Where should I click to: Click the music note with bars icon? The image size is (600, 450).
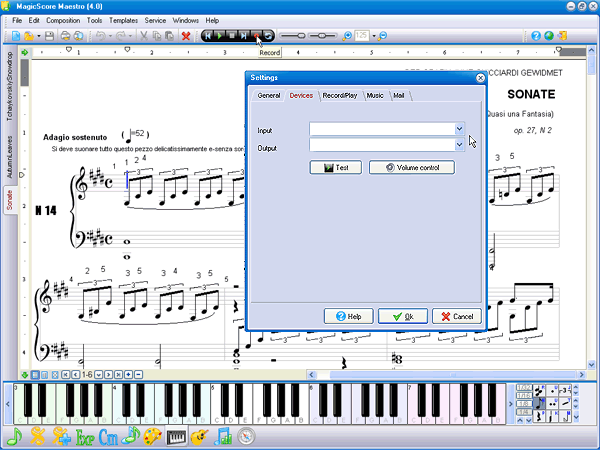(x=223, y=437)
